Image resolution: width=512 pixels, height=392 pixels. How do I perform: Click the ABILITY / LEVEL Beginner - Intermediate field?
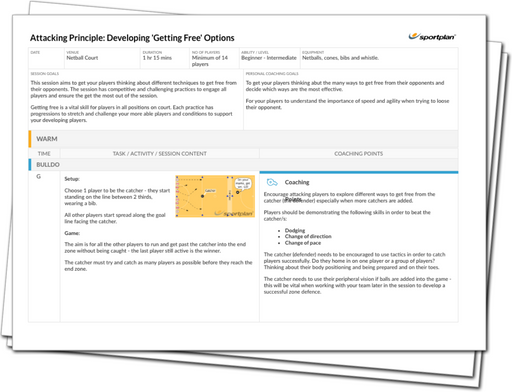click(x=269, y=58)
